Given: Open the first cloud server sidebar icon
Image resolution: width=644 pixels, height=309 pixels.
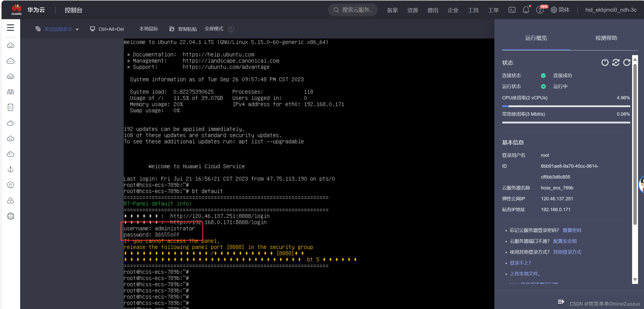Looking at the screenshot, I should [x=10, y=46].
